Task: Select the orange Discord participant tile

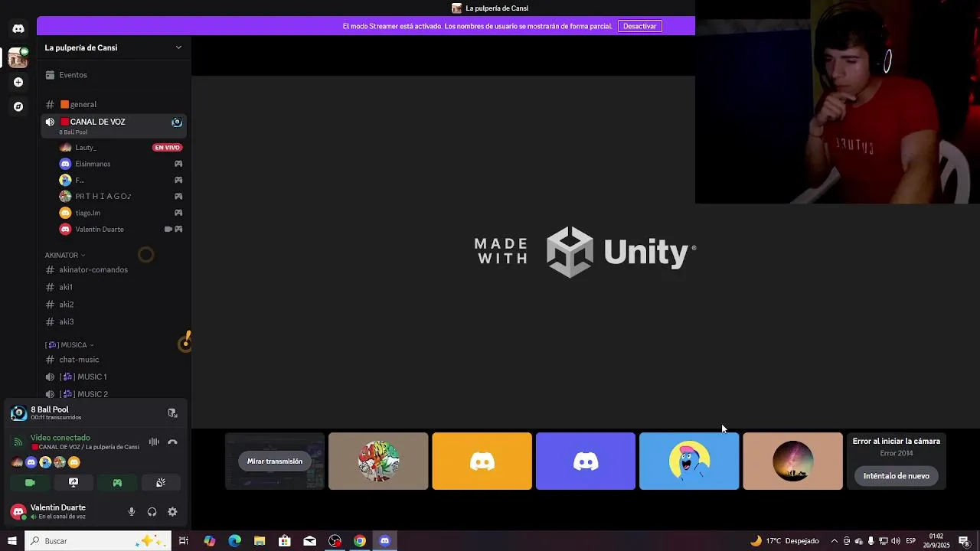Action: click(482, 461)
